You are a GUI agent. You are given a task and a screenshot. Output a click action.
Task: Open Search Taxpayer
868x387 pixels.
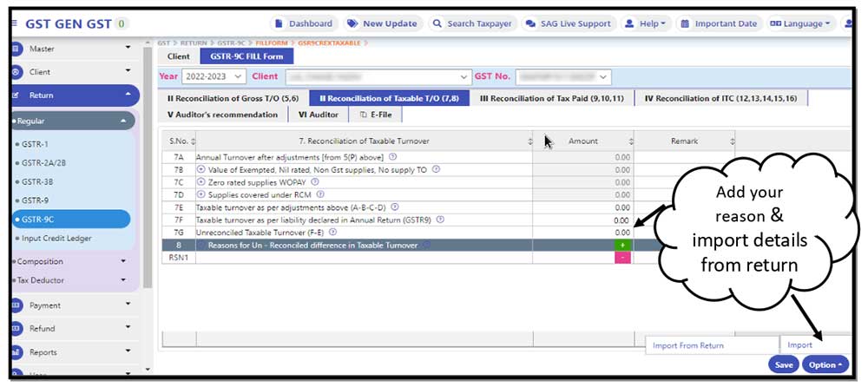point(472,23)
